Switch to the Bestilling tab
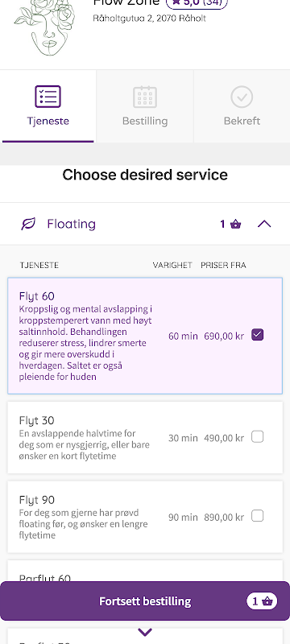Viewport: 290px width, 644px height. [145, 106]
